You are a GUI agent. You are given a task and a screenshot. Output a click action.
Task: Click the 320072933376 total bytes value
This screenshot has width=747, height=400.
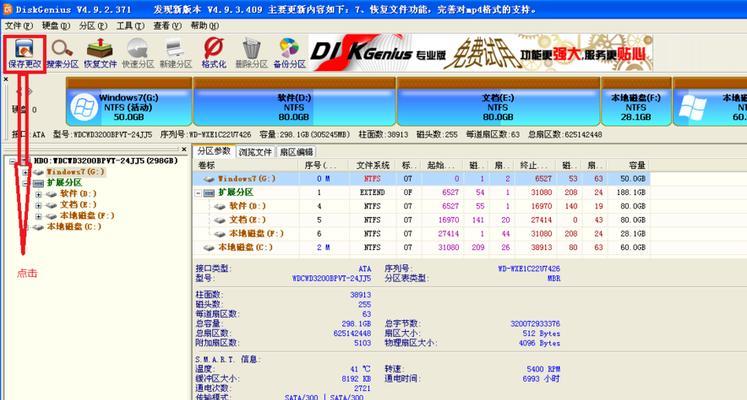535,324
